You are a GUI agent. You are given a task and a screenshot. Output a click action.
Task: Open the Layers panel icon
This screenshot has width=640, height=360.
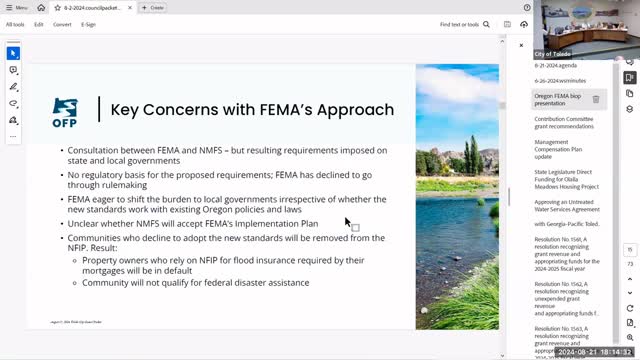pyautogui.click(x=630, y=109)
